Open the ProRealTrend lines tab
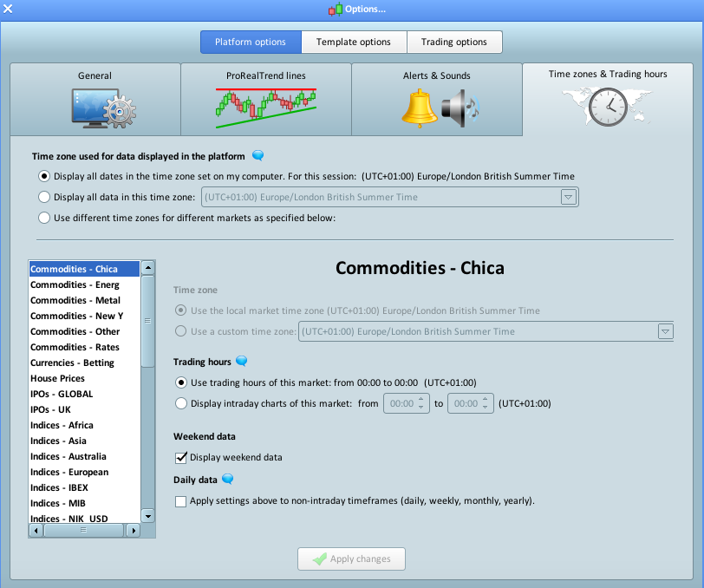704x588 pixels. pyautogui.click(x=266, y=99)
